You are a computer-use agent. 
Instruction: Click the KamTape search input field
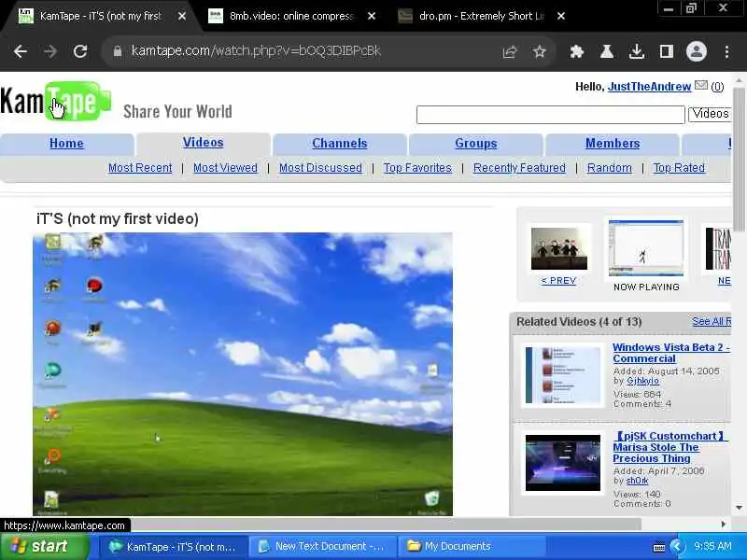(x=550, y=115)
